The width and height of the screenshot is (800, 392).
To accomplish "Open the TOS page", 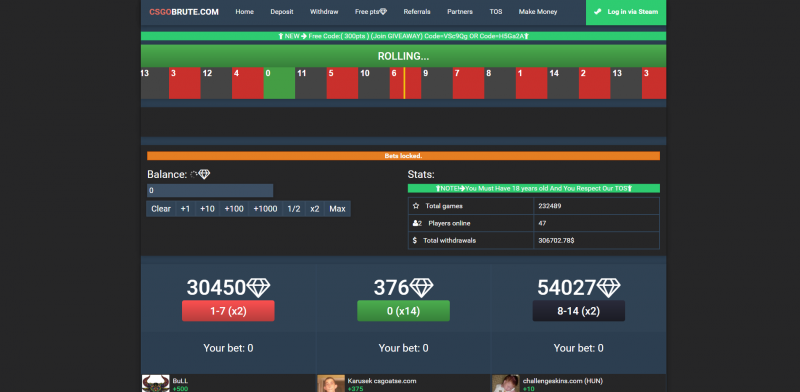I will (x=496, y=12).
